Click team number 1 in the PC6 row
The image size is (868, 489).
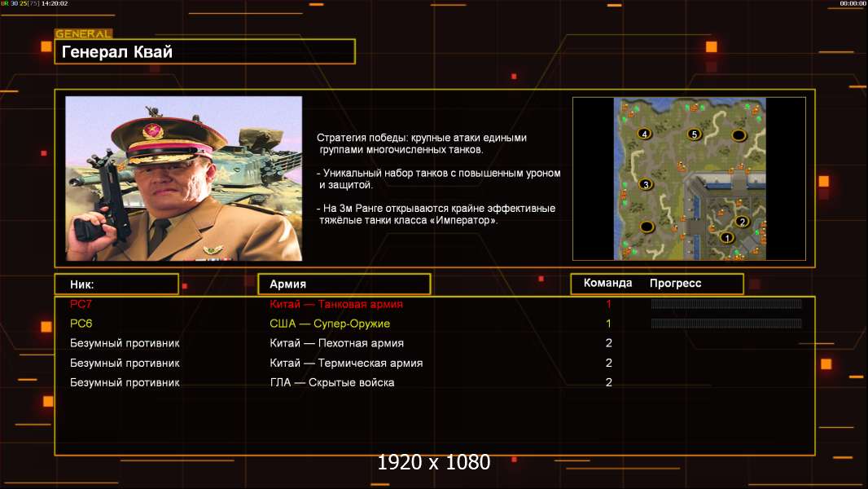tap(608, 324)
